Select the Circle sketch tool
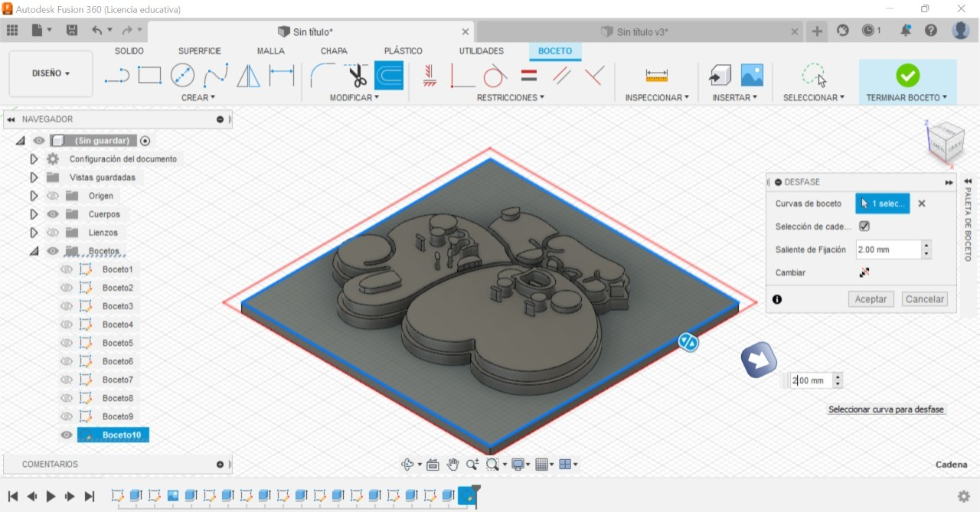 [182, 75]
